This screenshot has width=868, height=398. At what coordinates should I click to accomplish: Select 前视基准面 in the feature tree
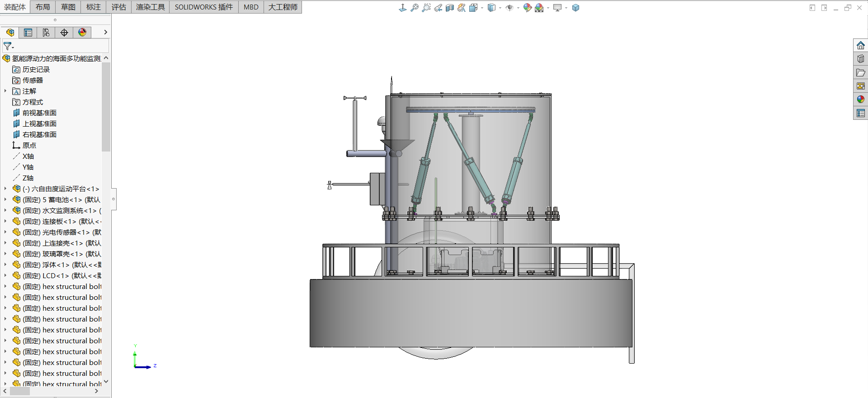pos(39,113)
